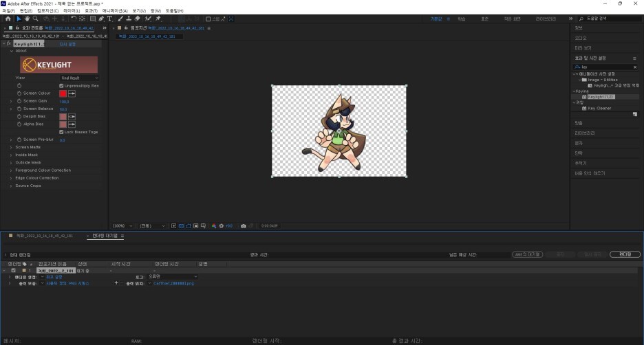Select the Pen tool
This screenshot has height=345, width=644.
coord(101,19)
